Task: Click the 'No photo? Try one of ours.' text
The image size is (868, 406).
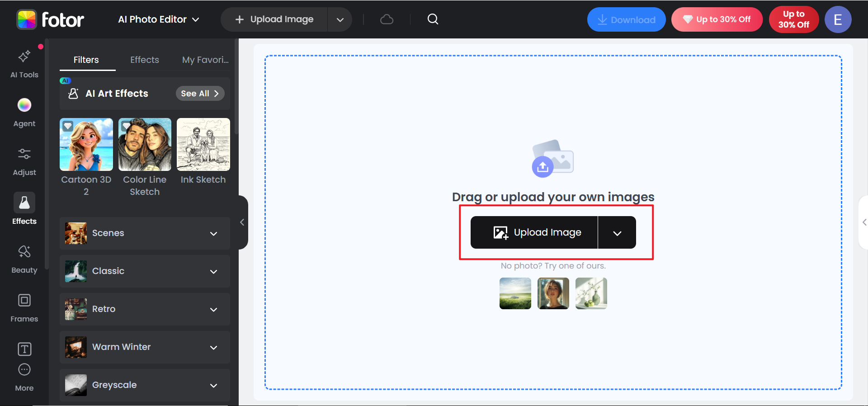Action: tap(553, 266)
